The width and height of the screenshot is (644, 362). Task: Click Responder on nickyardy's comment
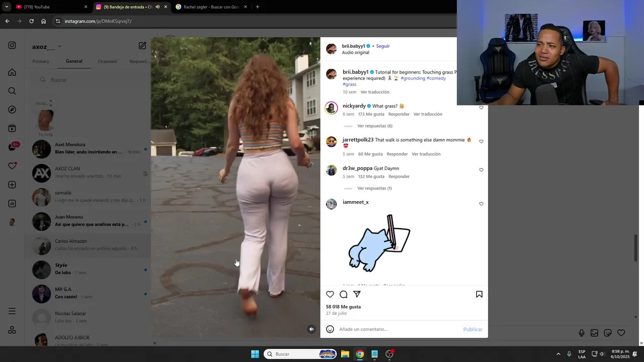pos(399,114)
